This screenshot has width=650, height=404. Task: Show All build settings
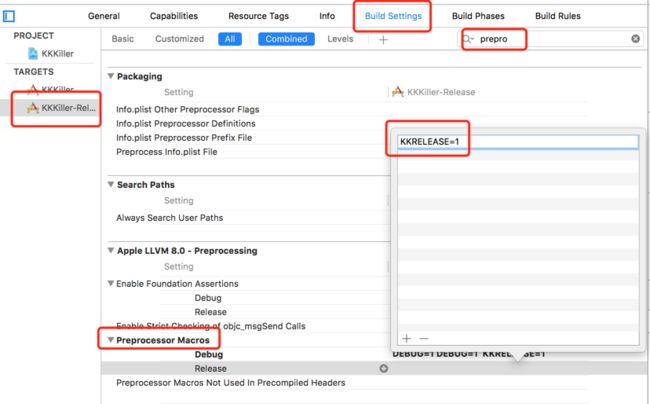pyautogui.click(x=230, y=39)
